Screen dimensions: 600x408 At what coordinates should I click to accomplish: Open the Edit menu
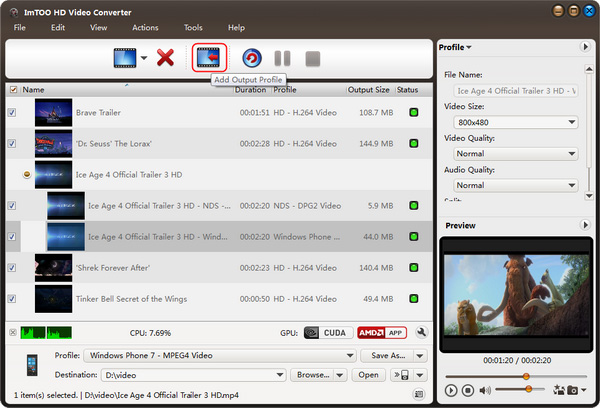click(58, 28)
